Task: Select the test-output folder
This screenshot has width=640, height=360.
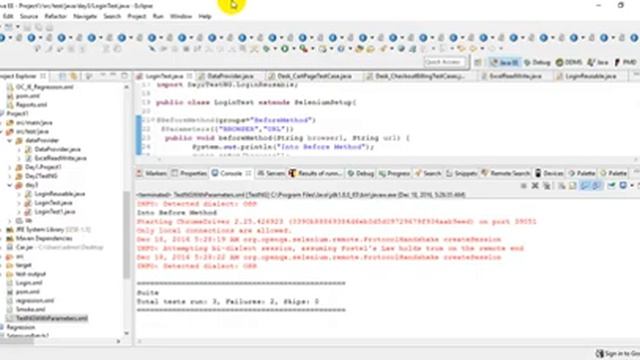Action: click(x=31, y=274)
